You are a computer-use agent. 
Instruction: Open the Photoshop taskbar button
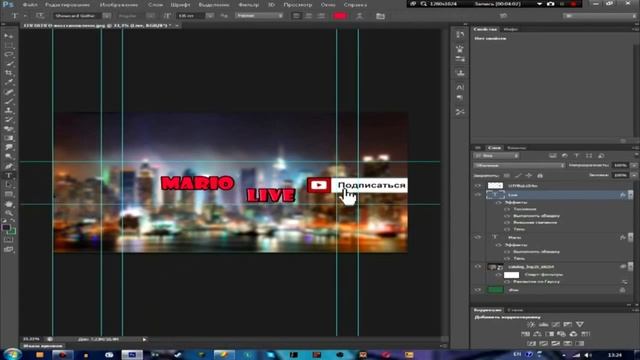click(x=132, y=355)
